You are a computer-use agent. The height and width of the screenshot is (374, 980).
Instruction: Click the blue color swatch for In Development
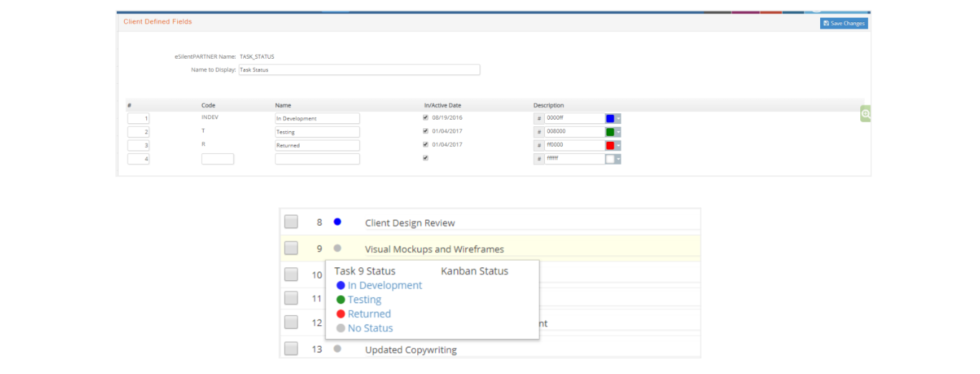[610, 118]
